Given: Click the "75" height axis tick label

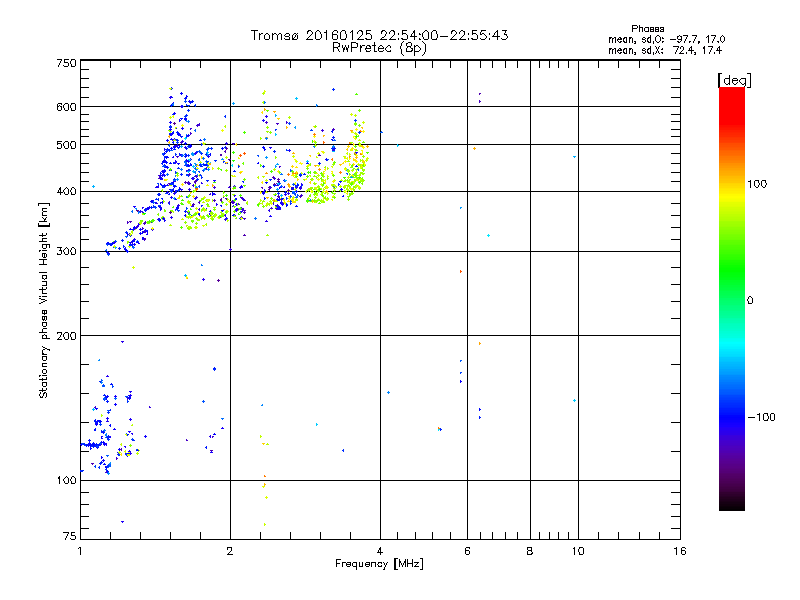Looking at the screenshot, I should click(70, 536).
